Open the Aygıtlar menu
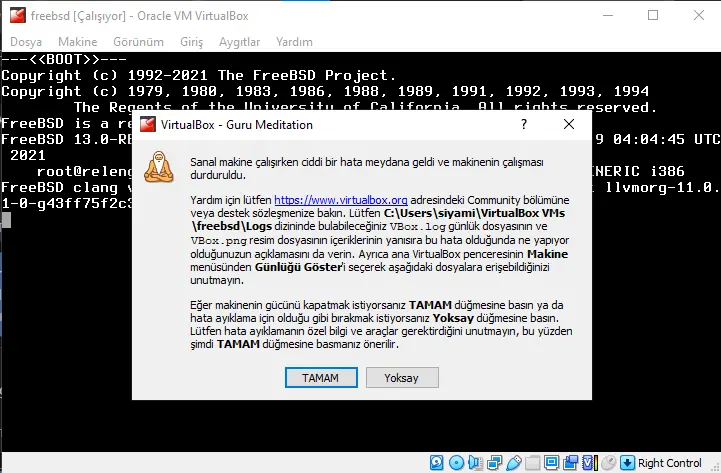 tap(240, 42)
